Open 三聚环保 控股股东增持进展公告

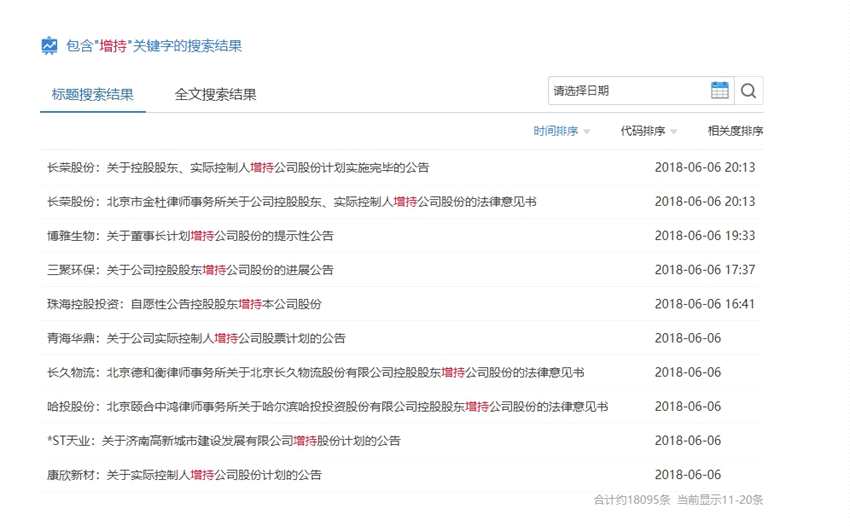click(190, 270)
